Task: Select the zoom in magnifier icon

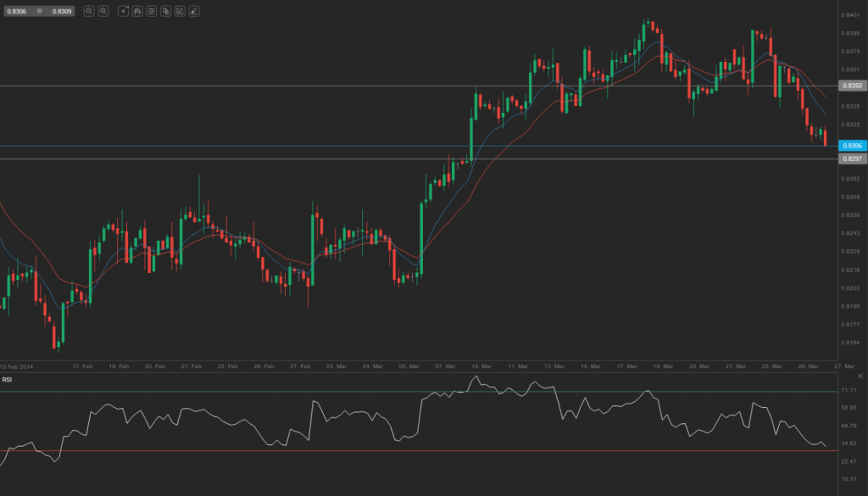Action: [x=103, y=11]
